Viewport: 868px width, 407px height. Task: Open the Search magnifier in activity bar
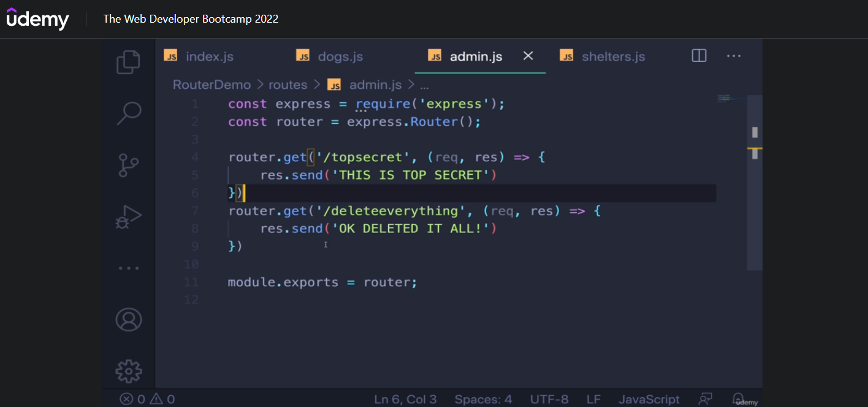(129, 113)
